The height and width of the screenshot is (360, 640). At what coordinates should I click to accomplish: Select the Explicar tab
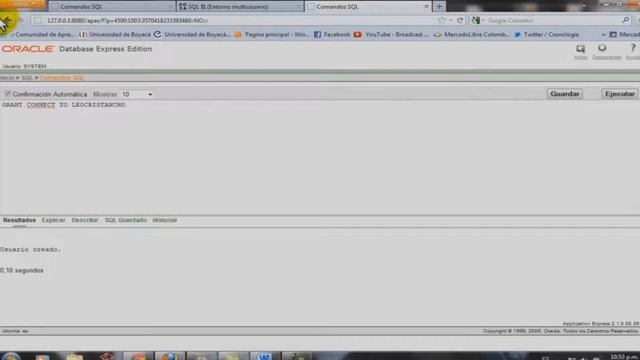(x=53, y=220)
